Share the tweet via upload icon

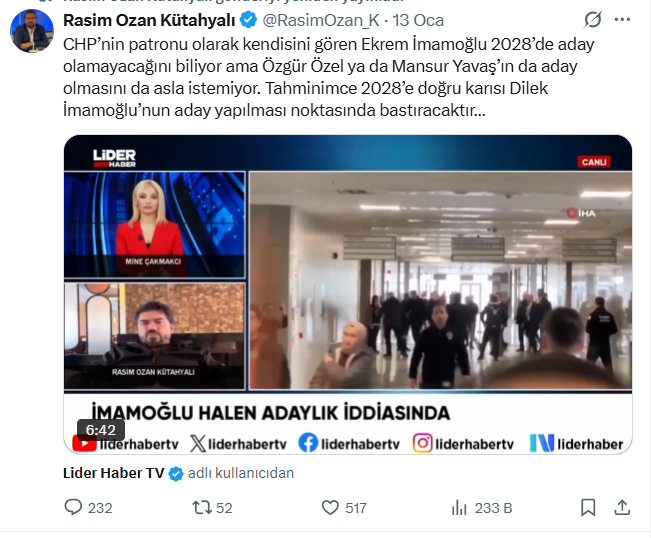pyautogui.click(x=622, y=507)
